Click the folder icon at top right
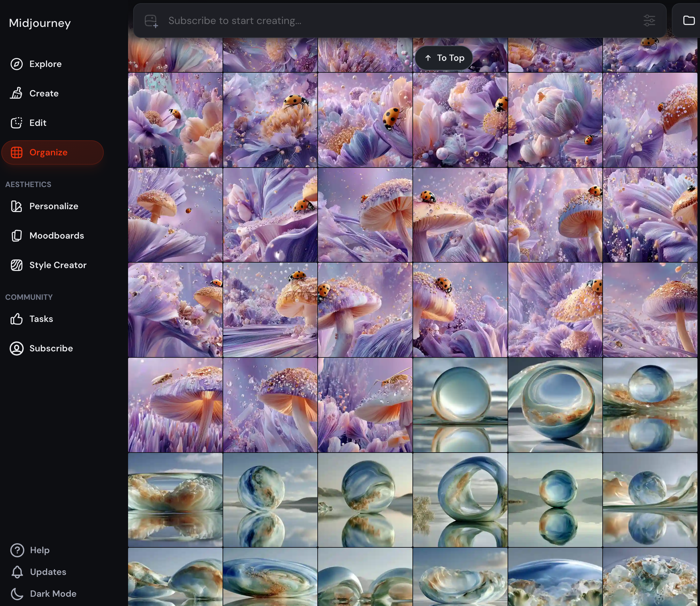This screenshot has height=606, width=700. (x=689, y=20)
